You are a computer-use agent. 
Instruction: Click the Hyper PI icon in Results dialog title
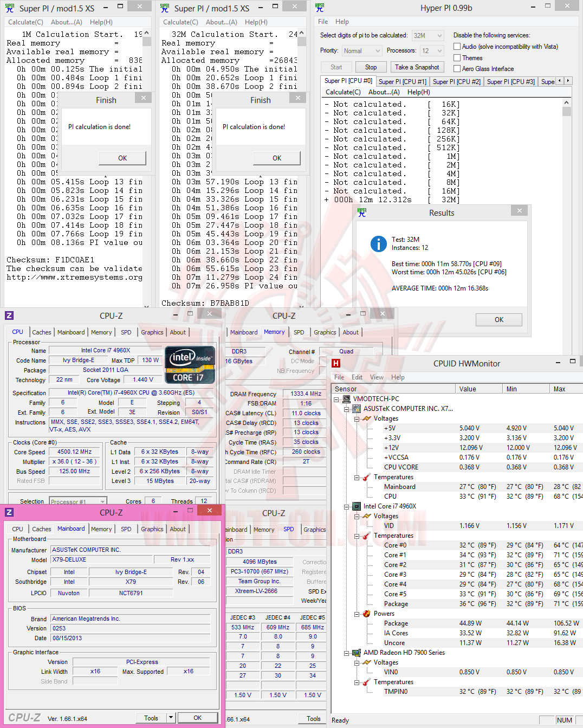point(362,212)
